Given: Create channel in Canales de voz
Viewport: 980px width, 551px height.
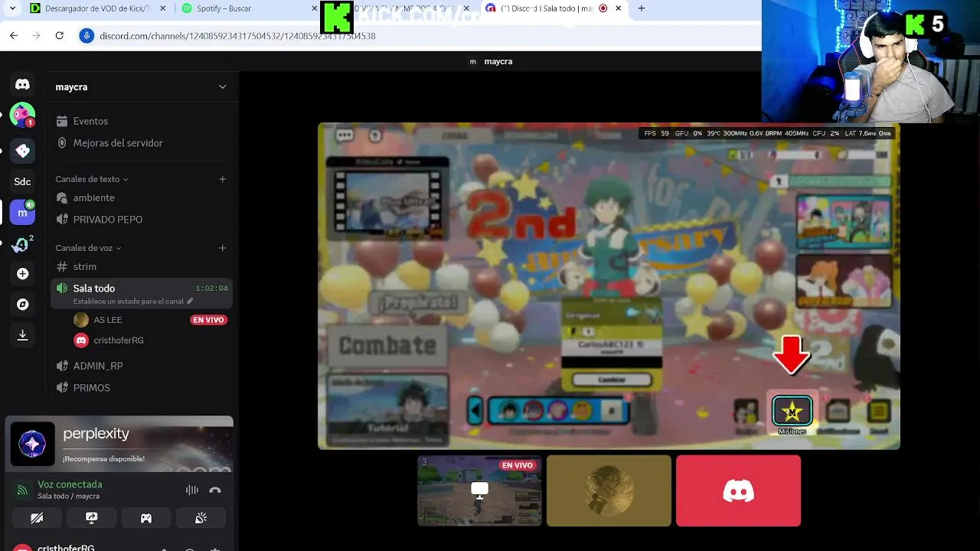Looking at the screenshot, I should [x=223, y=248].
